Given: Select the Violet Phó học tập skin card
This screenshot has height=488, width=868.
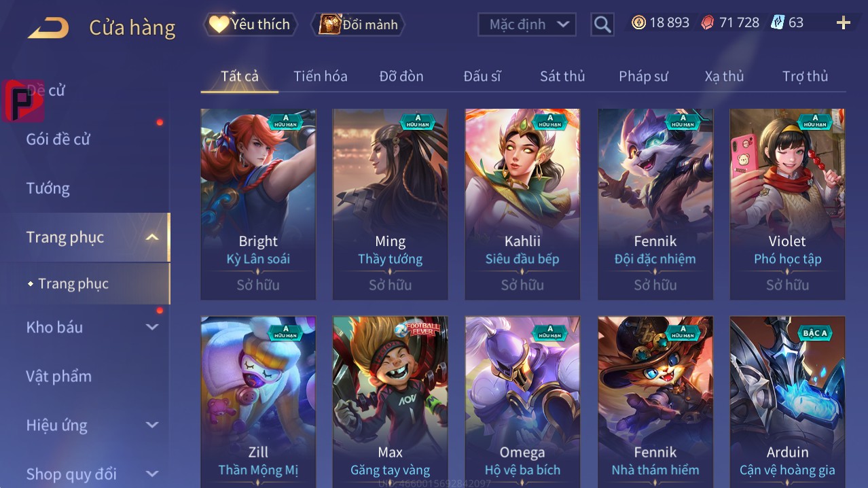Looking at the screenshot, I should [787, 204].
